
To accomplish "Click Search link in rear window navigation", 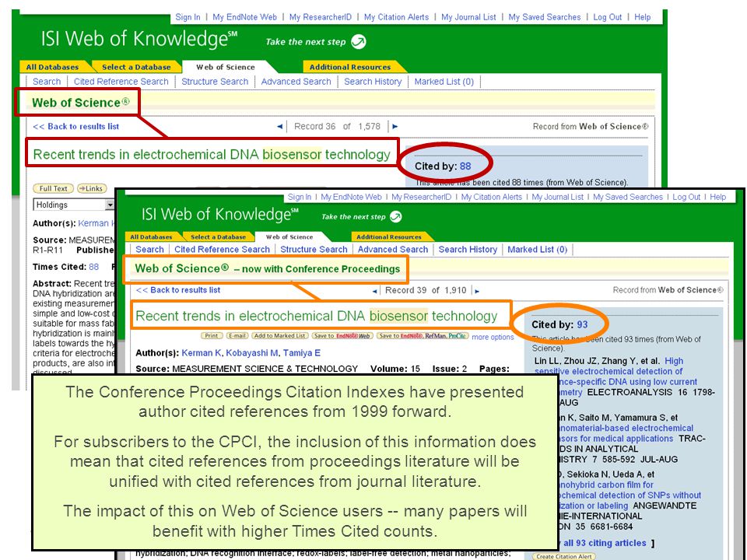I will point(47,82).
